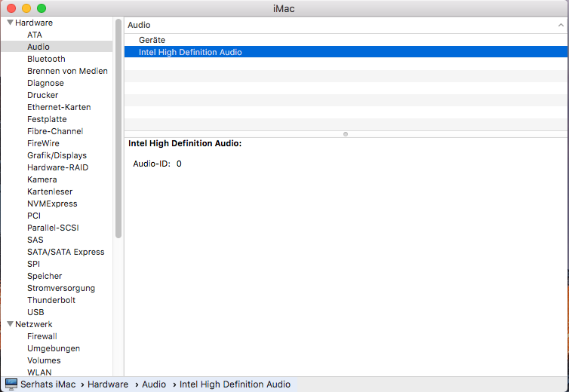Click the sidebar vertical scrollbar
569x392 pixels.
click(x=118, y=128)
